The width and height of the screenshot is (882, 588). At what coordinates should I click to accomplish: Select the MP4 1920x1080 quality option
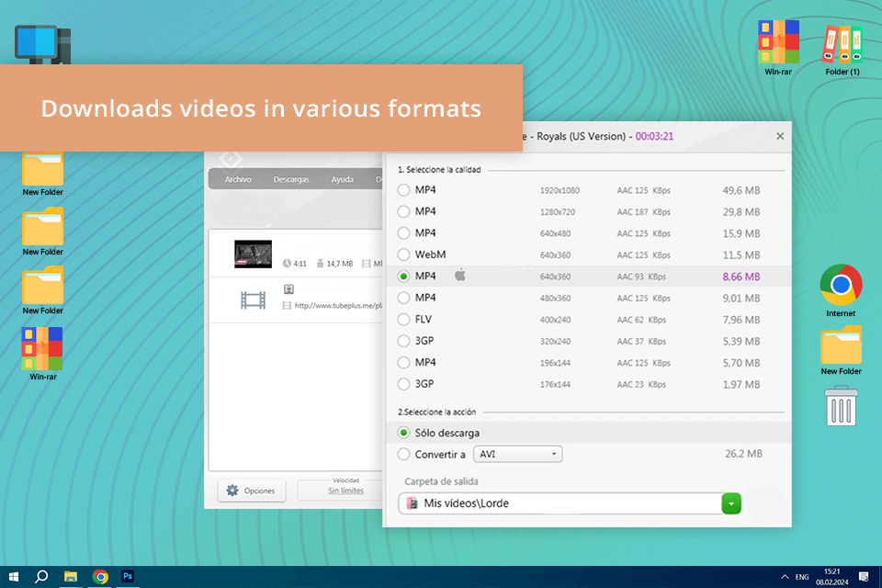coord(403,190)
